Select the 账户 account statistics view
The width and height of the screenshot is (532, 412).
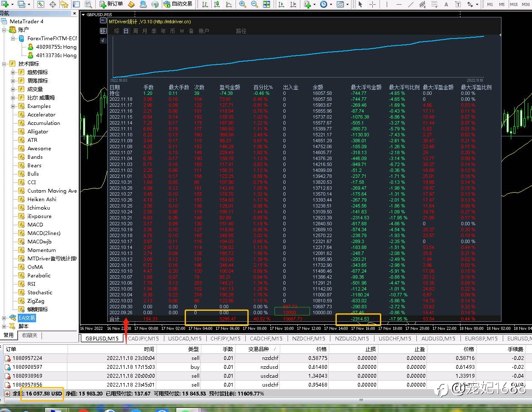click(x=204, y=31)
